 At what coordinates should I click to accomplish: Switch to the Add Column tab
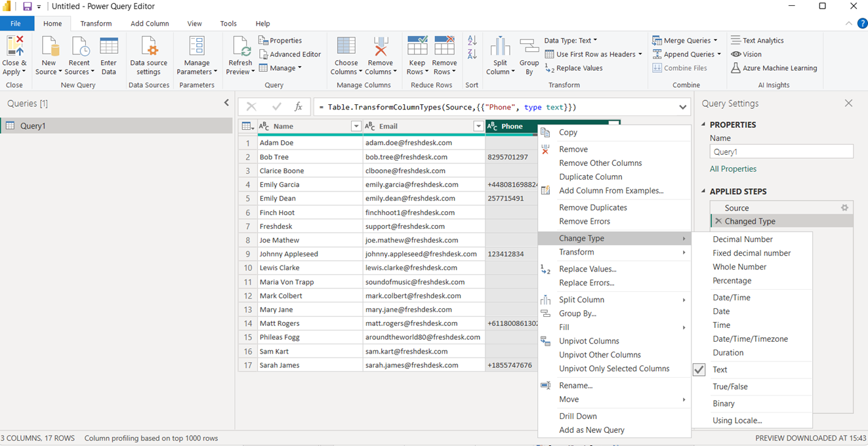click(150, 24)
